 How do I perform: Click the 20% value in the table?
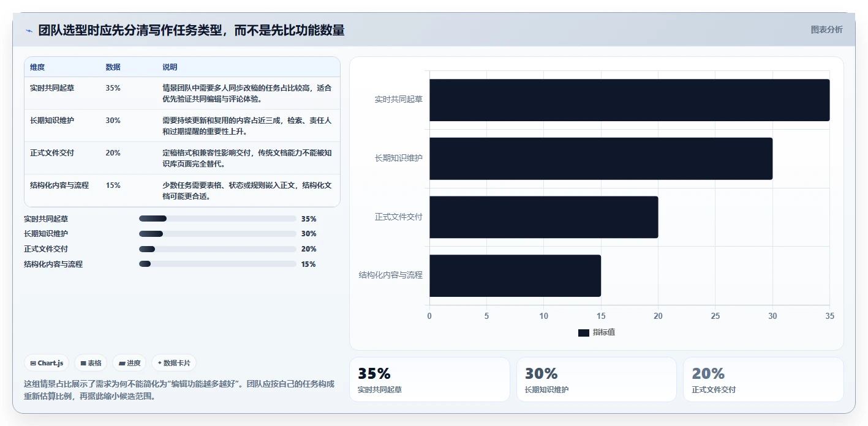point(113,153)
